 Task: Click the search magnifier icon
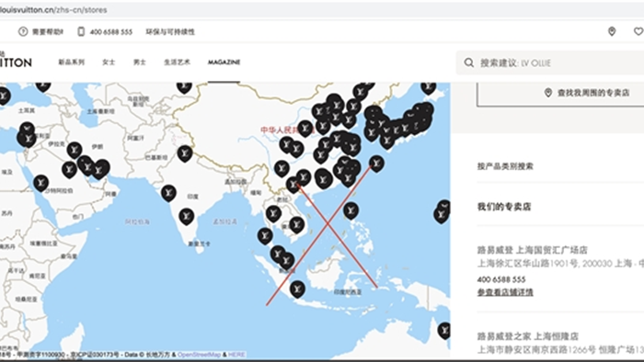468,62
